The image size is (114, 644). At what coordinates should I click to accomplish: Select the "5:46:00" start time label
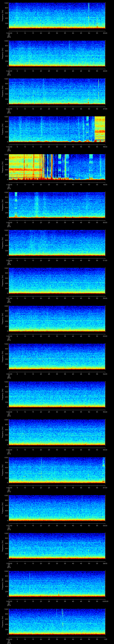[x=9, y=109]
